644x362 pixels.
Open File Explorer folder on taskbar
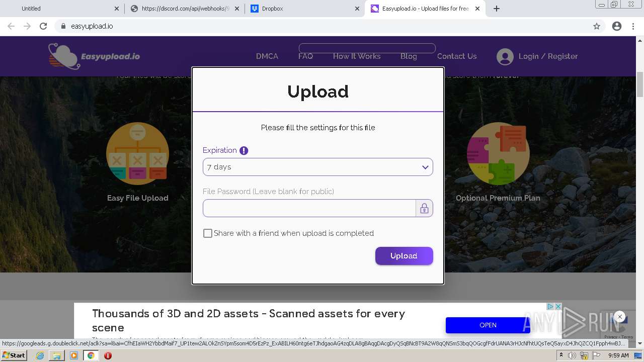point(57,355)
